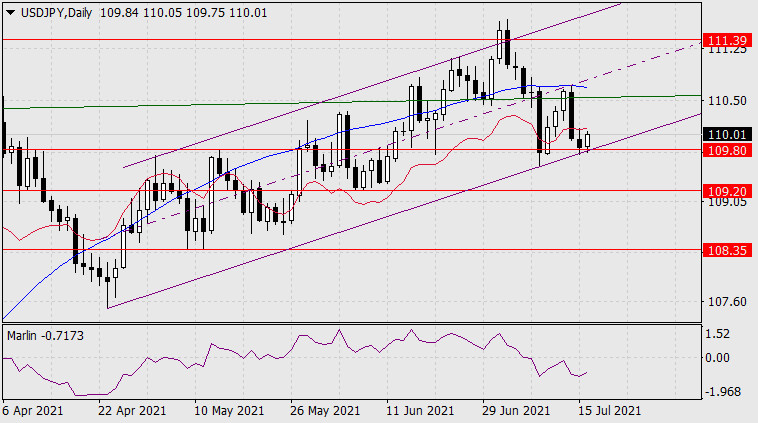Select the 111.39 red price level label
This screenshot has width=758, height=423.
click(727, 40)
